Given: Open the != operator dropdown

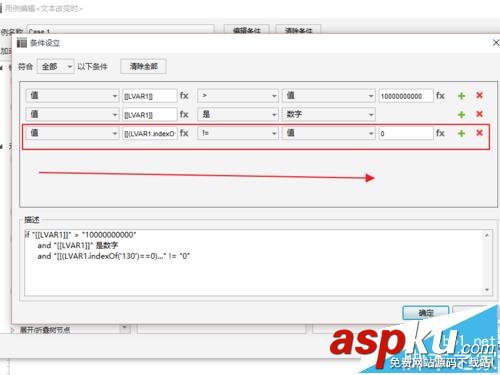Looking at the screenshot, I should (x=238, y=133).
